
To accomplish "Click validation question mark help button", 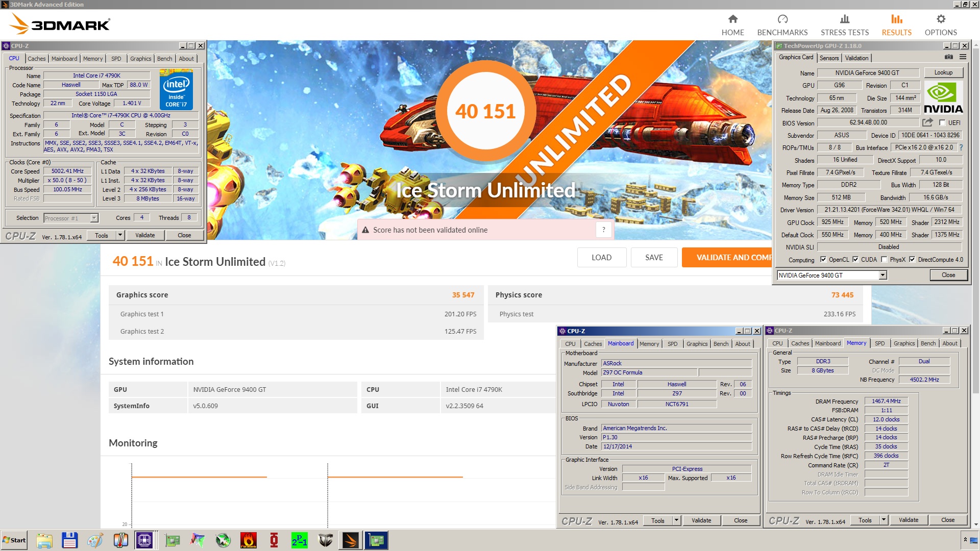I will coord(603,230).
